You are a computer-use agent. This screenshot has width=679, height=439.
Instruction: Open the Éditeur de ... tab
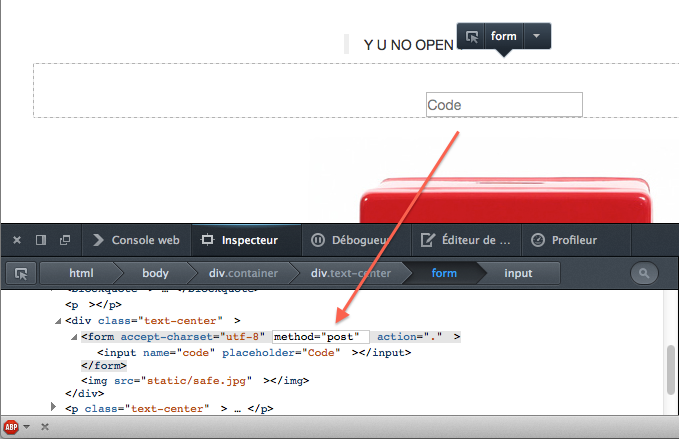pos(466,240)
